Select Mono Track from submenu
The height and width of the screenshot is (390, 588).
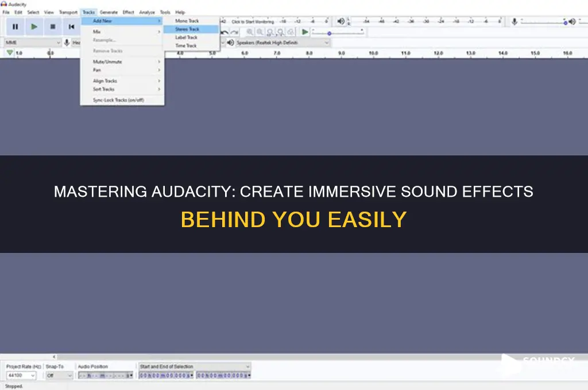pyautogui.click(x=192, y=21)
